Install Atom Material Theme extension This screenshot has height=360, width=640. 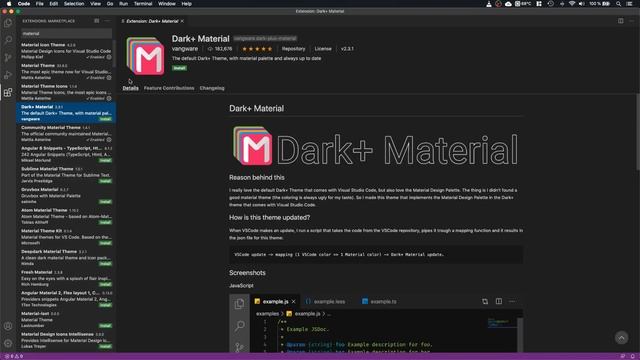[x=105, y=222]
